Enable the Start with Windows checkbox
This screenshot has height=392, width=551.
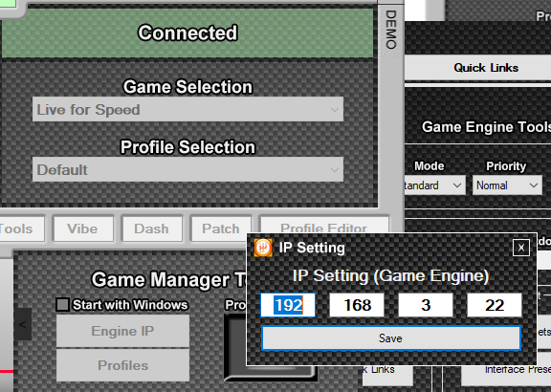[62, 305]
